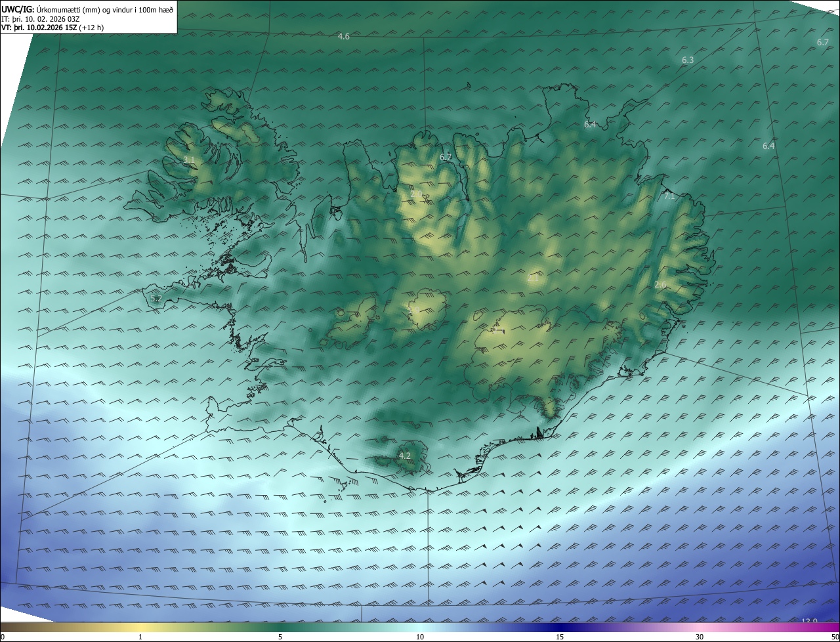
Task: Click the 6.4 label over the sea east of Iceland
Action: (768, 146)
